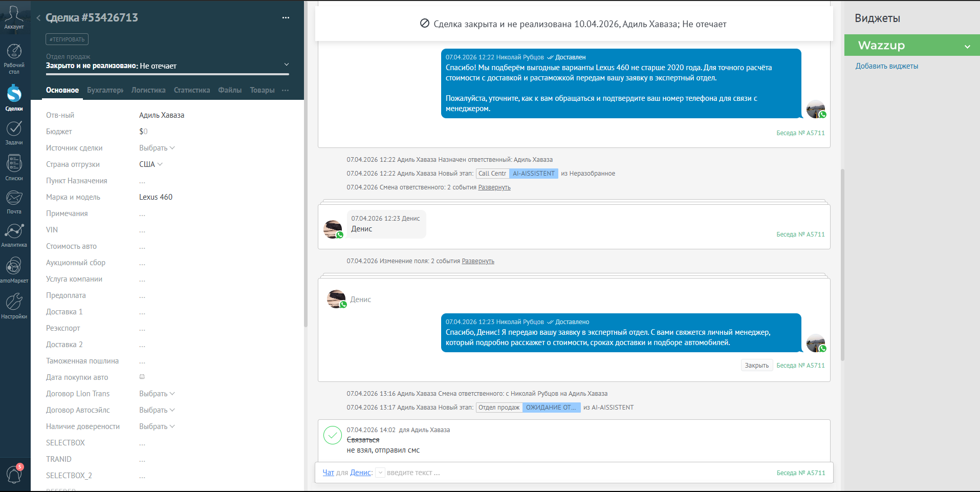The image size is (980, 492).
Task: Edit Марка и модель value Lexus 460
Action: (156, 197)
